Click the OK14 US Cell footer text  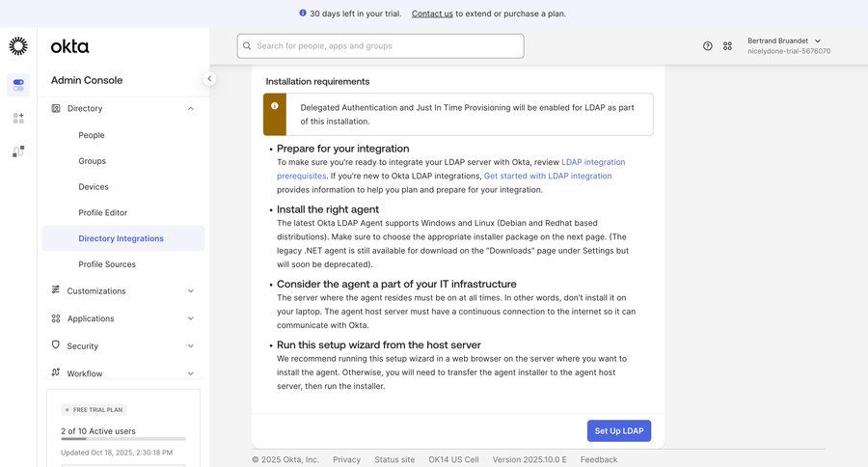coord(453,460)
